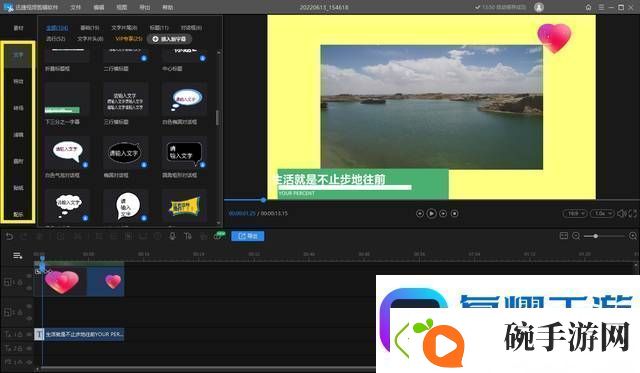Select the VIP exclusive text tab
640x373 pixels.
(129, 39)
